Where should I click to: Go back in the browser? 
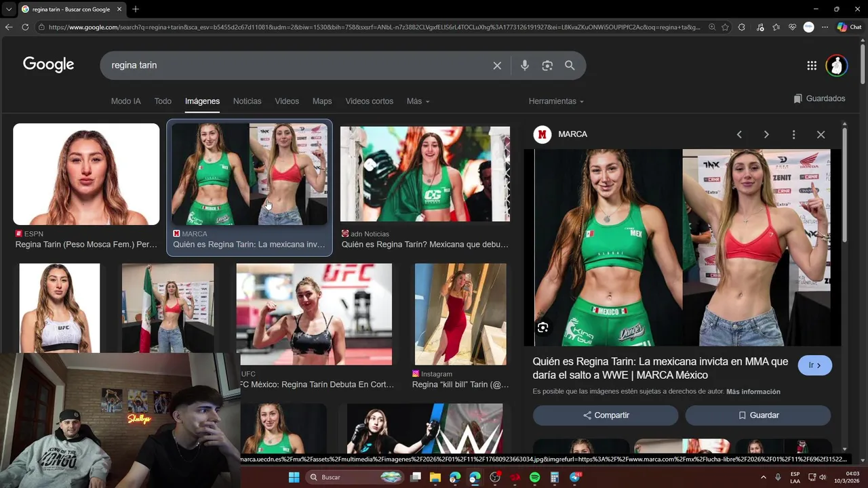(x=8, y=27)
